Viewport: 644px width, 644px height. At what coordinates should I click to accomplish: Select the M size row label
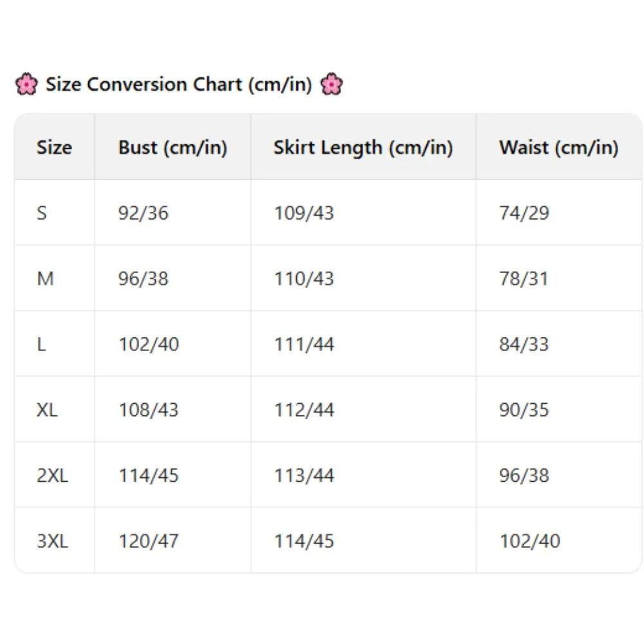point(45,278)
